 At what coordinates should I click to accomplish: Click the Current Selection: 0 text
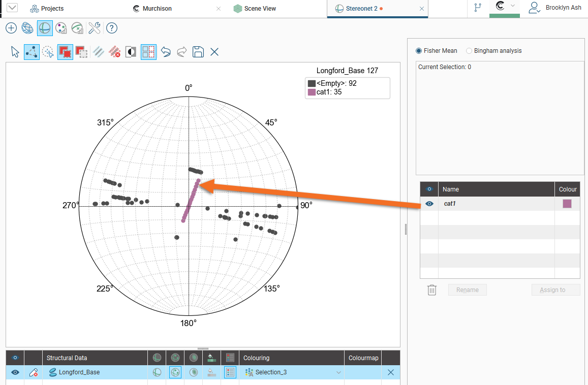[x=445, y=67]
